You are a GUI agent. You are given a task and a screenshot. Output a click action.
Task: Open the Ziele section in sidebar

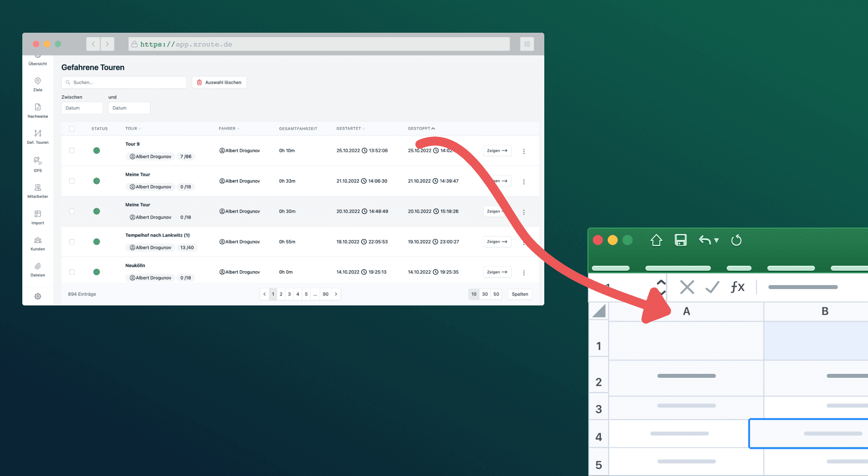(38, 84)
